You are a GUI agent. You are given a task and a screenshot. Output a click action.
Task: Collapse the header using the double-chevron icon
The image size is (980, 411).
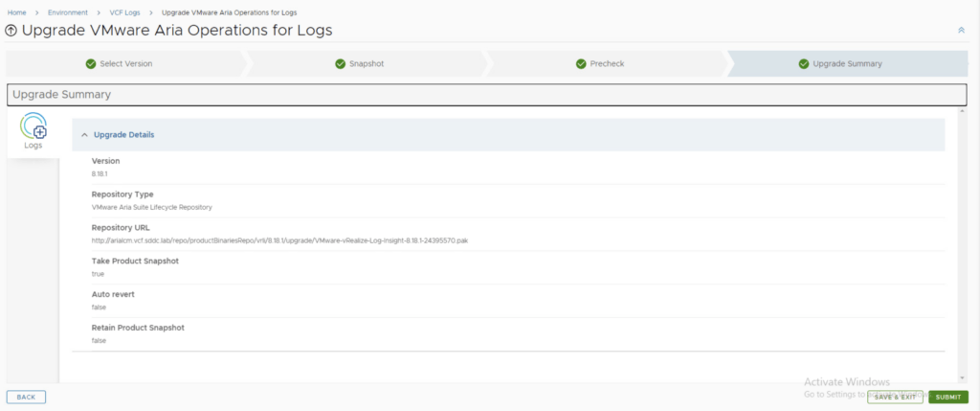coord(961,31)
